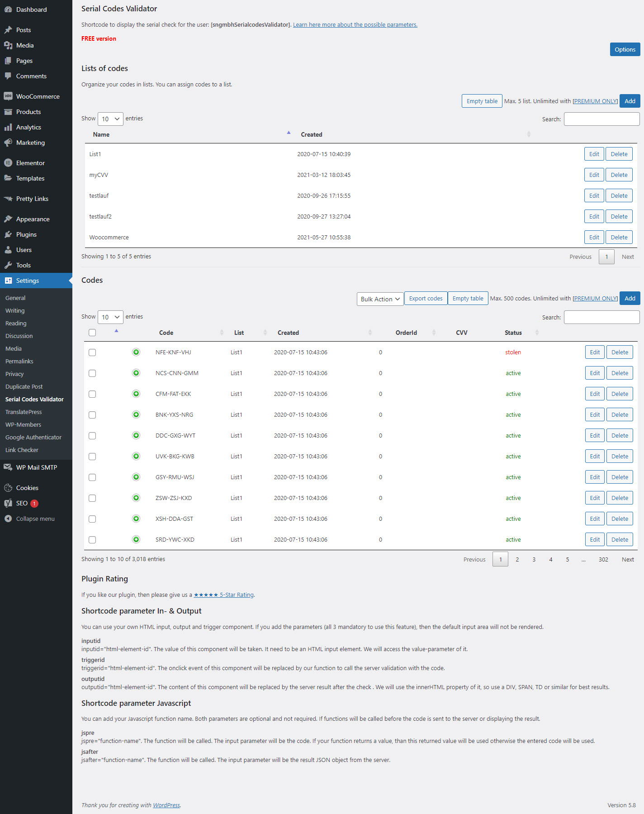Change entries per page in Codes table
The image size is (644, 814).
[110, 317]
